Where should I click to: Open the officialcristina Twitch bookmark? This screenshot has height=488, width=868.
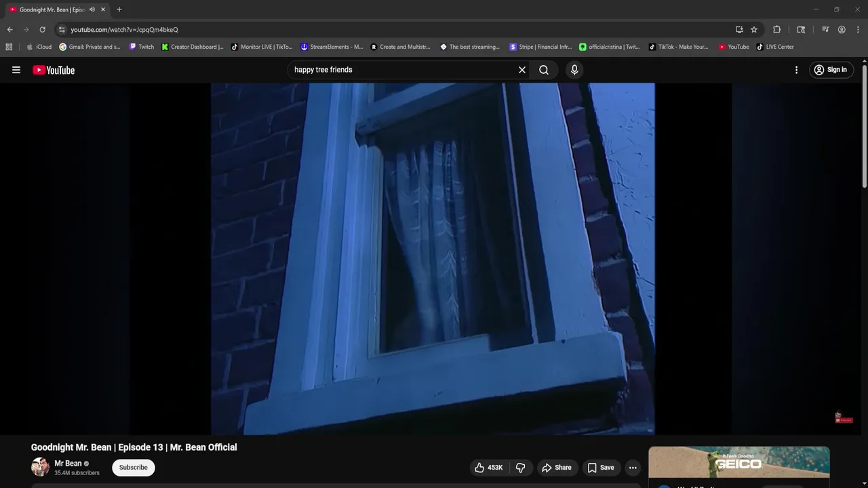click(x=610, y=47)
